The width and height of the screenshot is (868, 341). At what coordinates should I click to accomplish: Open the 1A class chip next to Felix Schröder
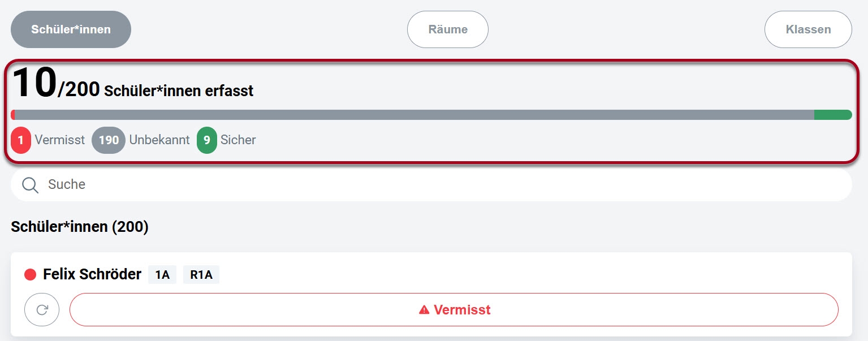coord(162,274)
